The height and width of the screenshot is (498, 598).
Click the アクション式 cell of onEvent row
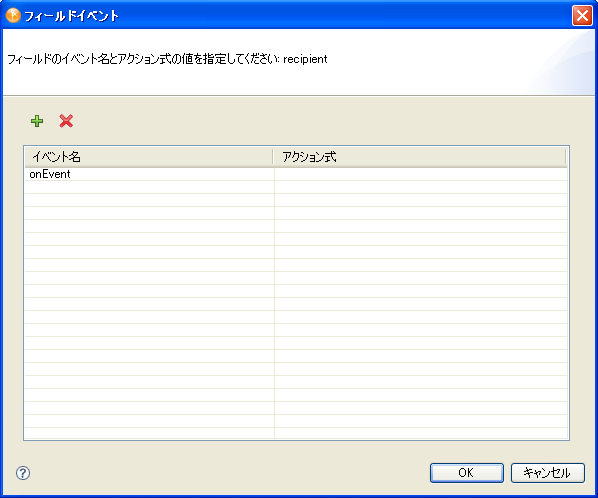pyautogui.click(x=421, y=174)
